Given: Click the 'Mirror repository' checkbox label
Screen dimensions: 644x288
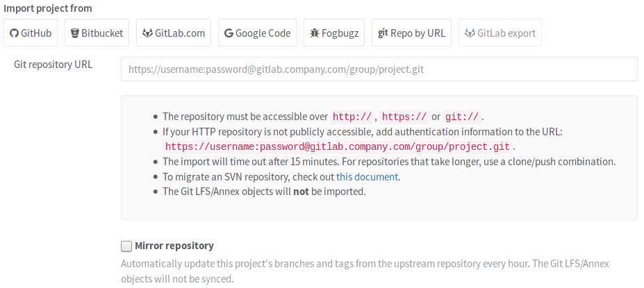Looking at the screenshot, I should tap(174, 246).
